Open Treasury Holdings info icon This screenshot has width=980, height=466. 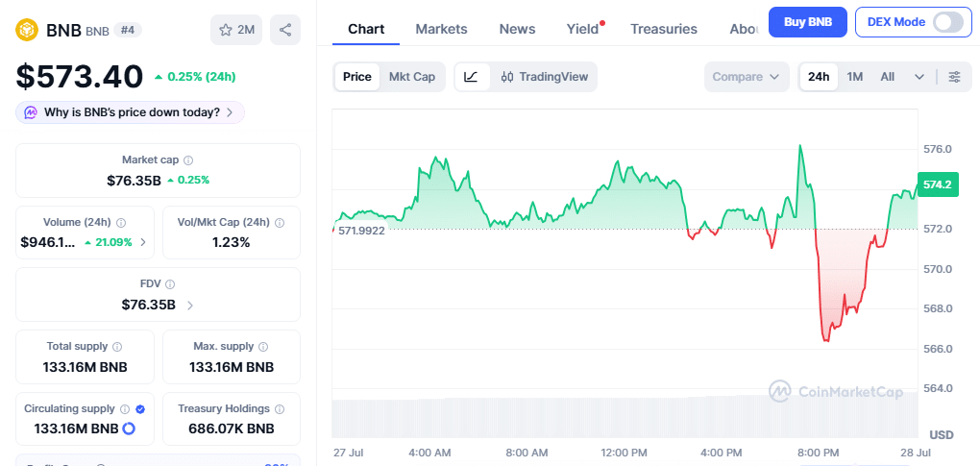(280, 409)
